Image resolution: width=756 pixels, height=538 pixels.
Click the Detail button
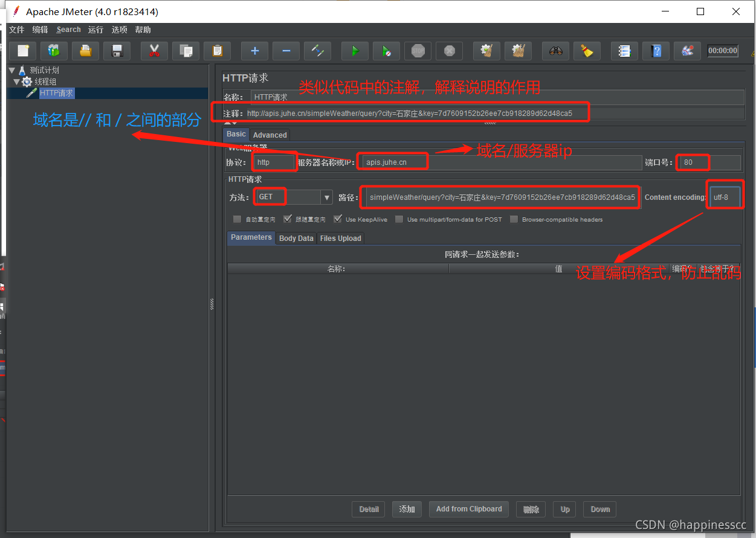(x=369, y=509)
